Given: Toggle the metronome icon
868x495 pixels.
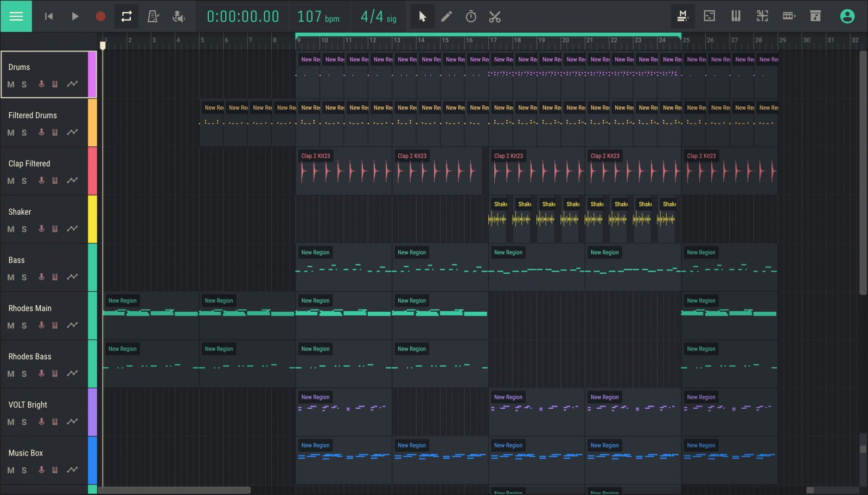Looking at the screenshot, I should 154,17.
